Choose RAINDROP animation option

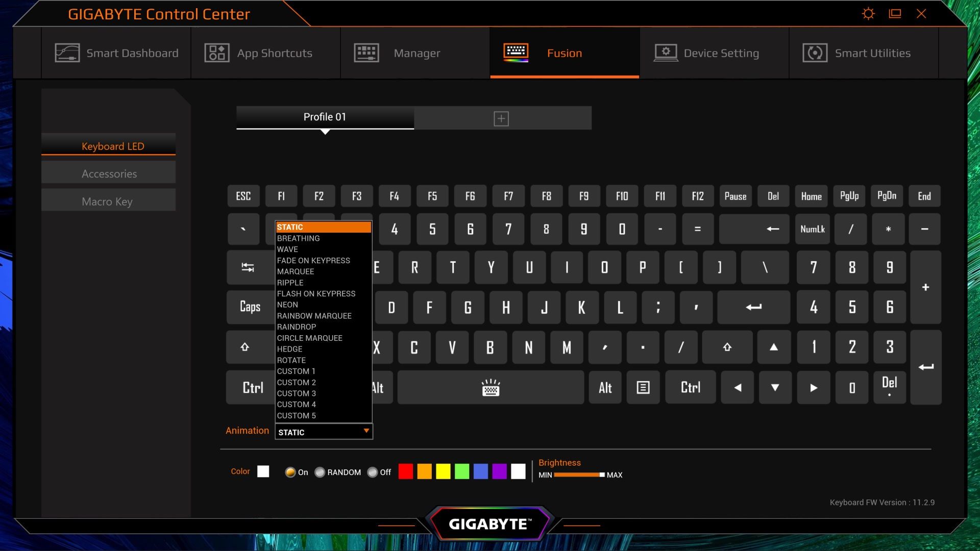(323, 327)
